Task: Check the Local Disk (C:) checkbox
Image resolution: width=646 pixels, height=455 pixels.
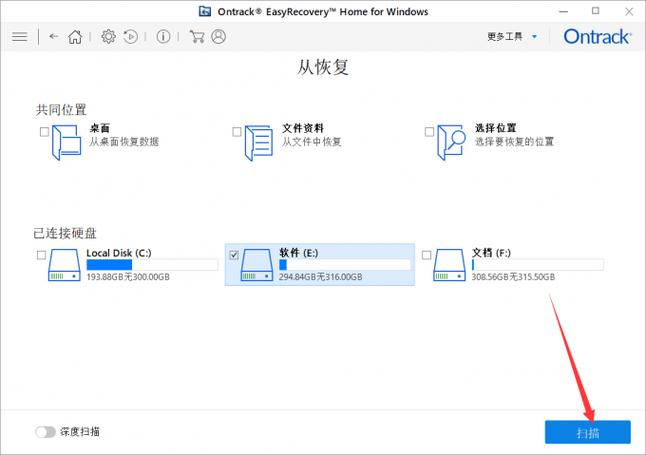Action: pyautogui.click(x=41, y=255)
